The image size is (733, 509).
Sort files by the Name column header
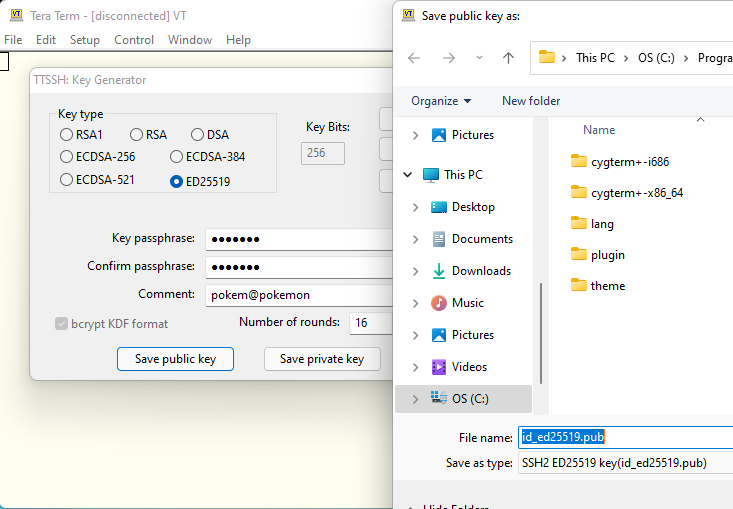599,130
